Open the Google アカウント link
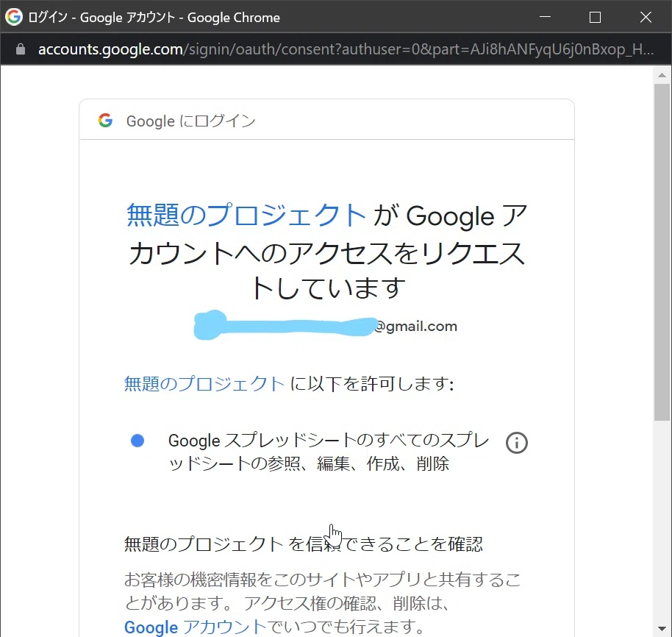The width and height of the screenshot is (672, 637). point(196,627)
